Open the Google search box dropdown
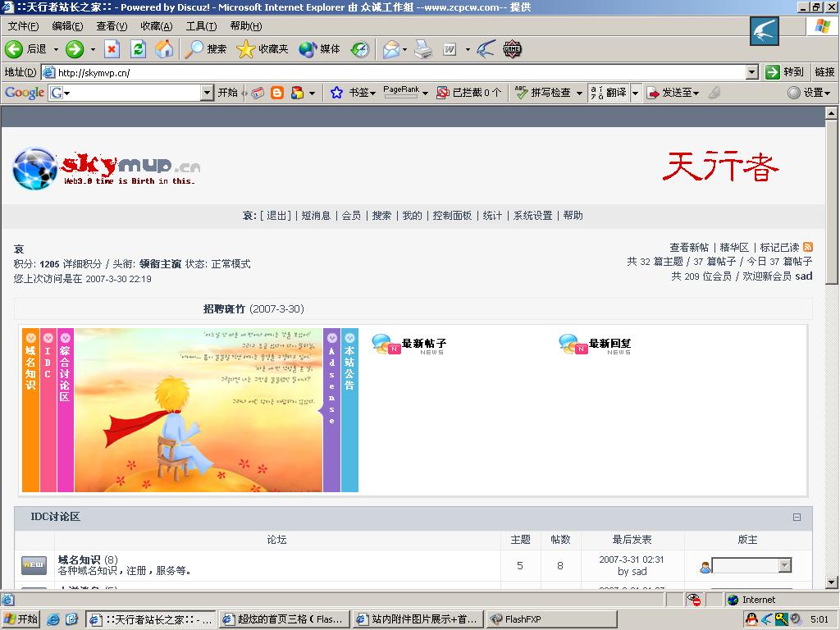The width and height of the screenshot is (840, 630). tap(208, 93)
